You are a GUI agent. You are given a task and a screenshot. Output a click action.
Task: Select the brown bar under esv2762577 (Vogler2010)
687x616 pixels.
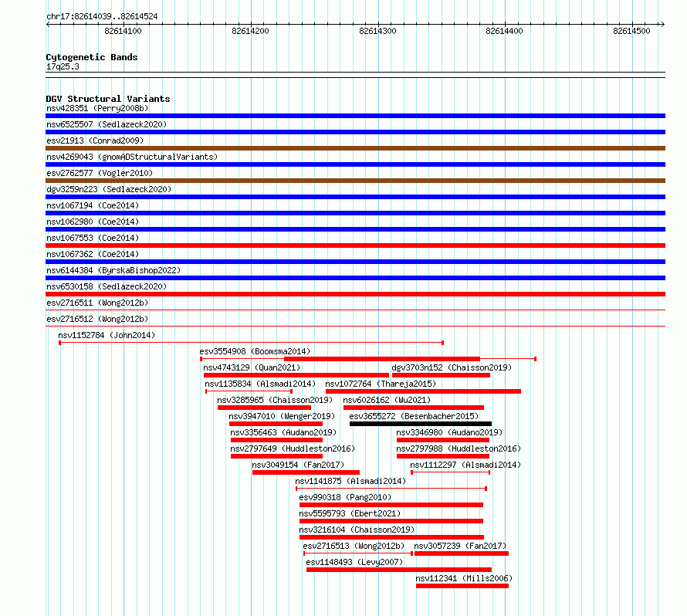coord(355,181)
